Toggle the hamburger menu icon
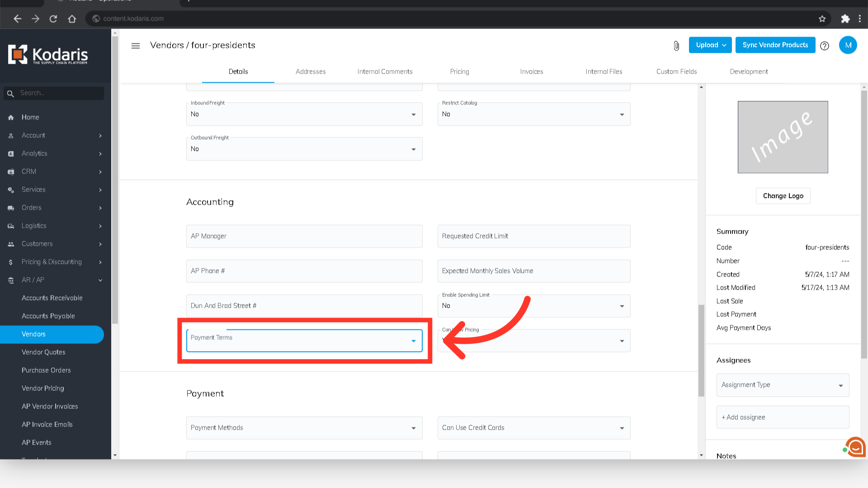The width and height of the screenshot is (868, 488). [136, 46]
